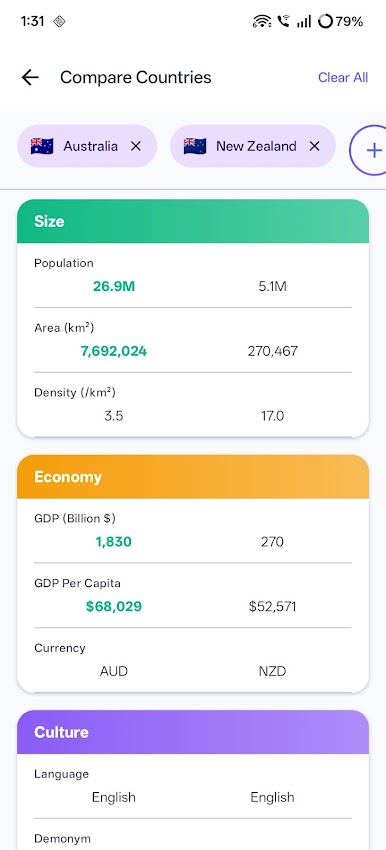Tap the Size section header

[193, 221]
